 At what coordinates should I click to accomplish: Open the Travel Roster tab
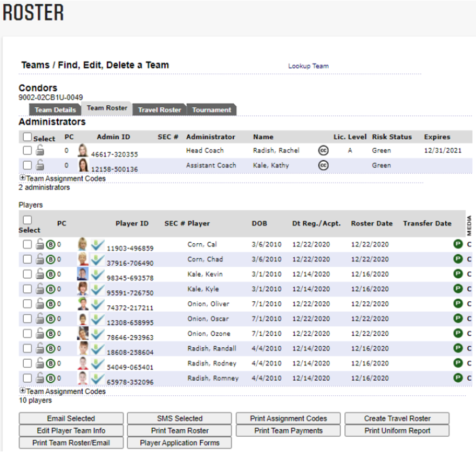(x=159, y=110)
